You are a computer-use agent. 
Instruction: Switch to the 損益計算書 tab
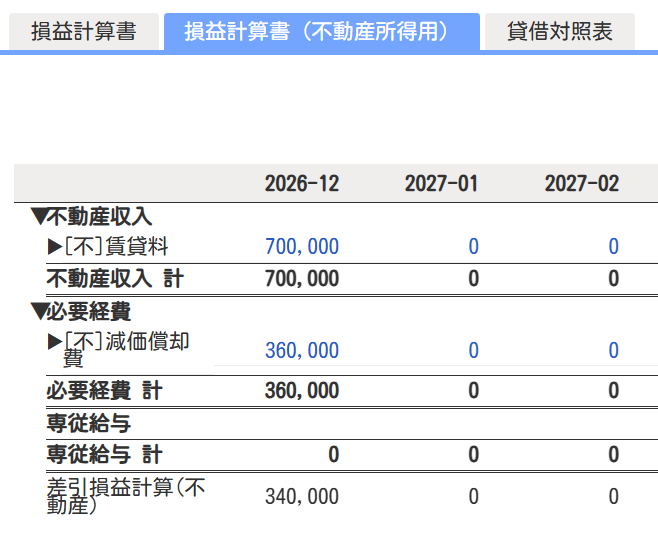[83, 32]
